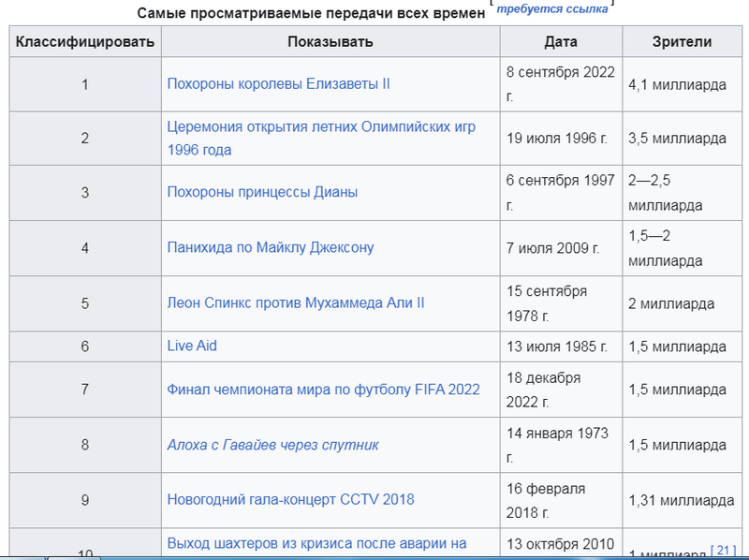This screenshot has width=749, height=560.
Task: Select the date '16 февраля 2018 г.'
Action: [x=546, y=500]
